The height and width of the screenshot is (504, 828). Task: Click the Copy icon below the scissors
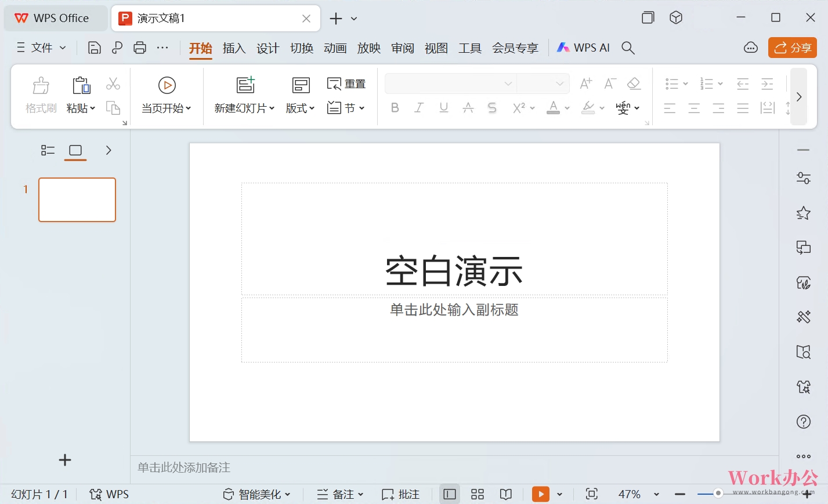point(113,108)
